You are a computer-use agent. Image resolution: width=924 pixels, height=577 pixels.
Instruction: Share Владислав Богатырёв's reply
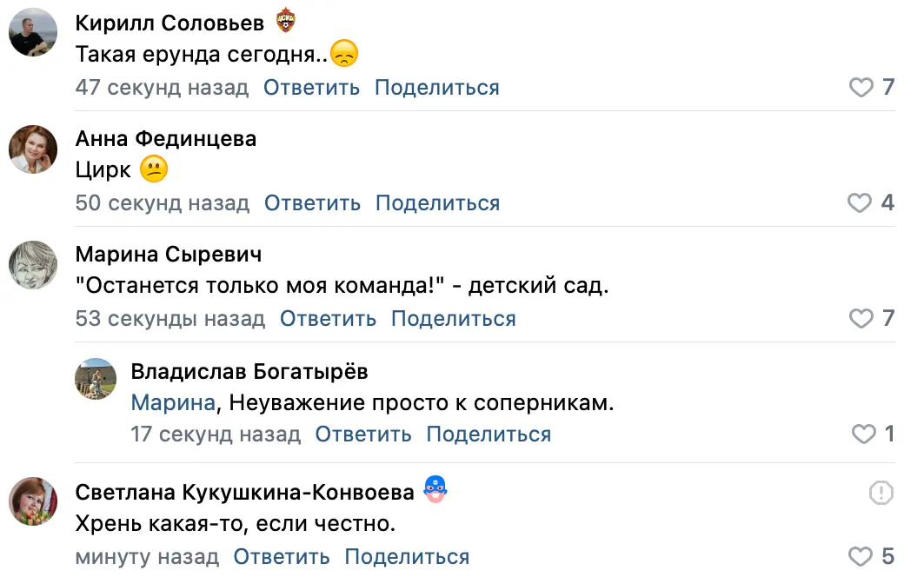click(489, 434)
